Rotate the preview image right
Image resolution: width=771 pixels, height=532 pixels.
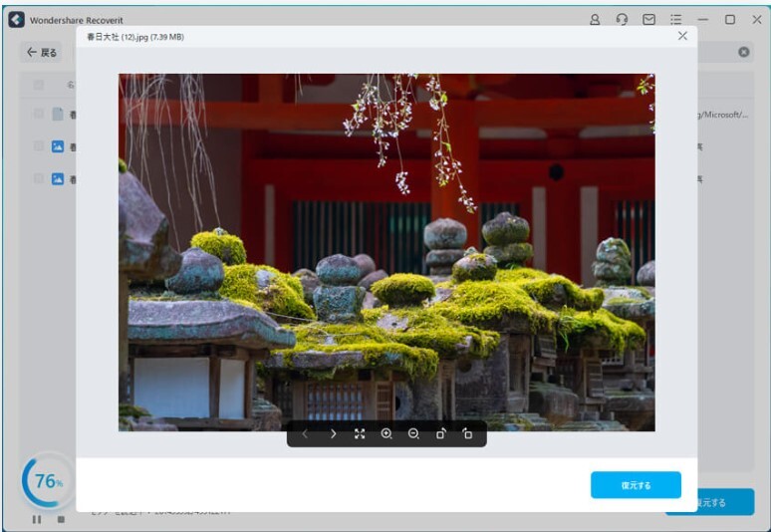(467, 434)
